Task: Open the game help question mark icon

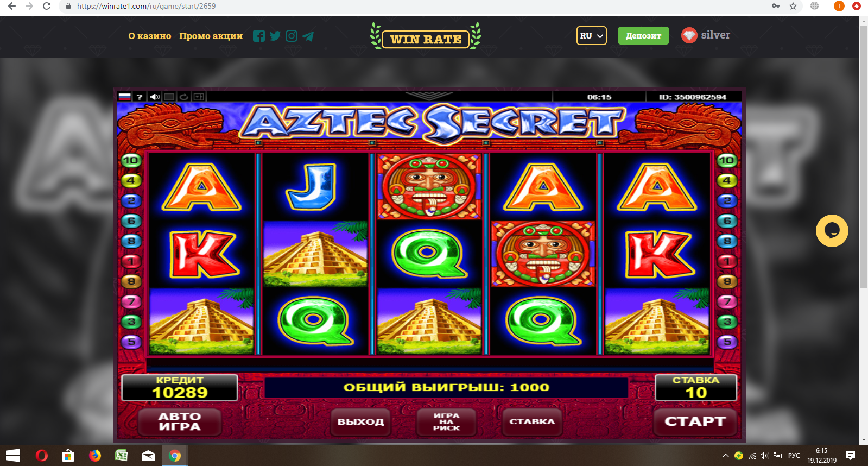Action: 140,97
